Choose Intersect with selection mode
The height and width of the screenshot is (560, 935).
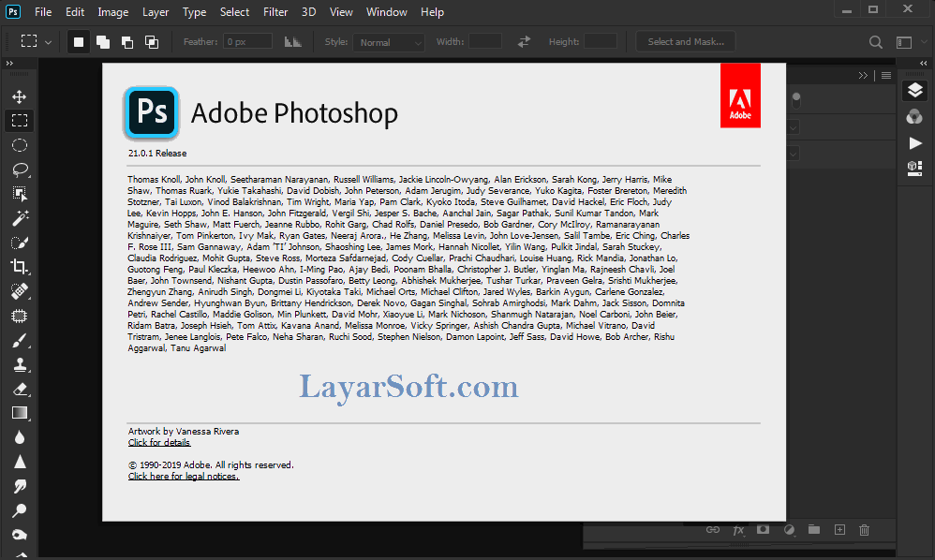tap(152, 42)
